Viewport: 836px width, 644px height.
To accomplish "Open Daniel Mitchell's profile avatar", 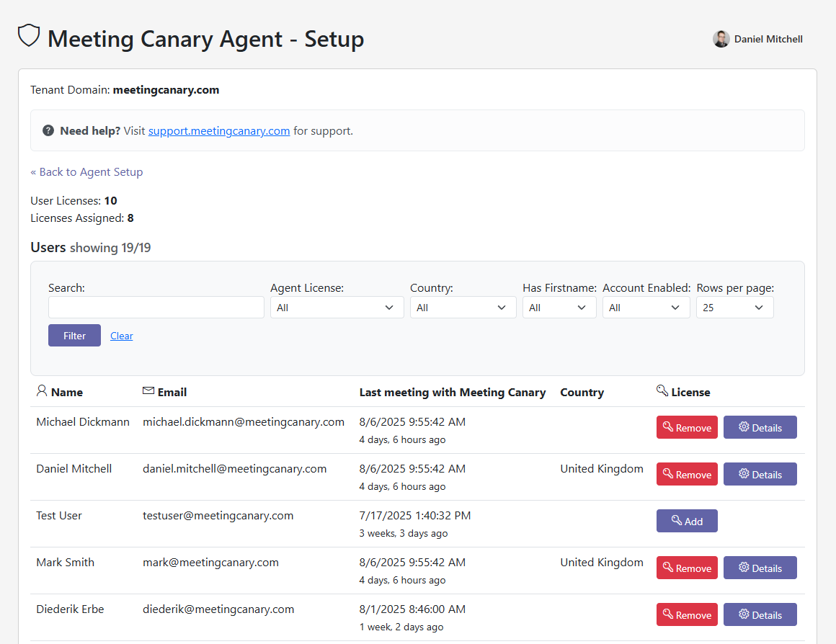I will tap(721, 39).
